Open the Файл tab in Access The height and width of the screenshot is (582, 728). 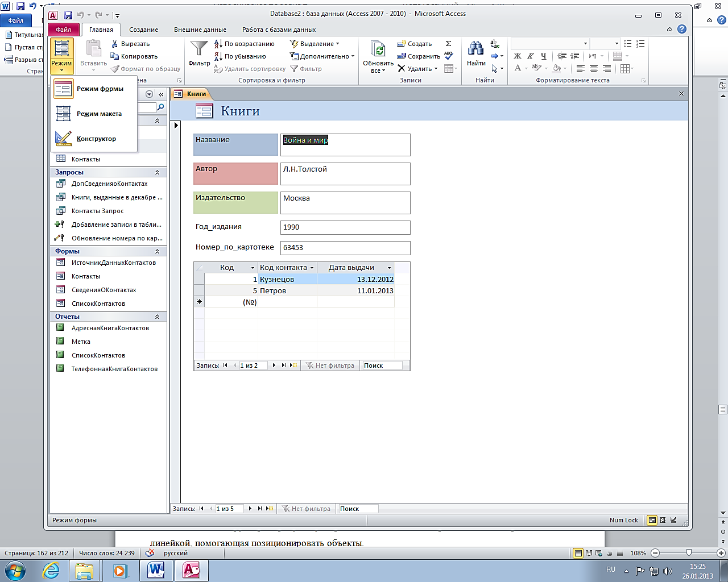63,30
